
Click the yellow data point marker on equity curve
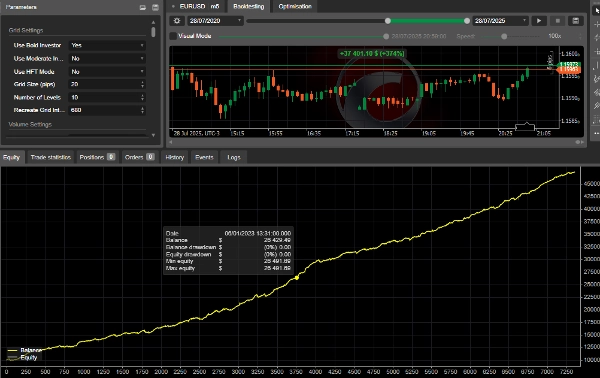pos(297,278)
